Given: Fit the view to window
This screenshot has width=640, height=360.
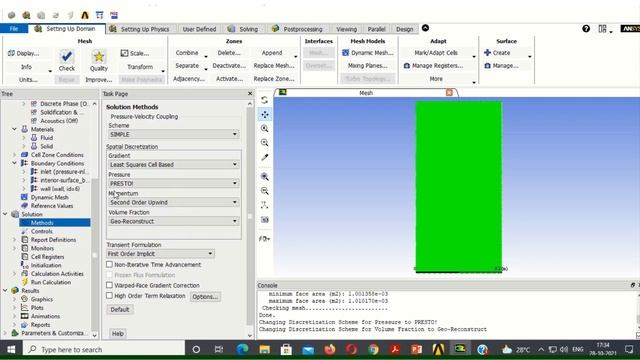Looking at the screenshot, I should pyautogui.click(x=264, y=177).
